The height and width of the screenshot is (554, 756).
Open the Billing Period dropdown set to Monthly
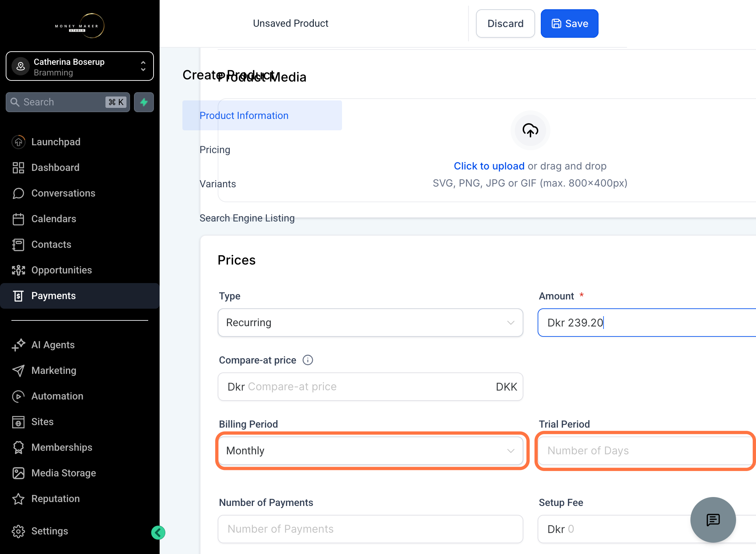tap(371, 451)
